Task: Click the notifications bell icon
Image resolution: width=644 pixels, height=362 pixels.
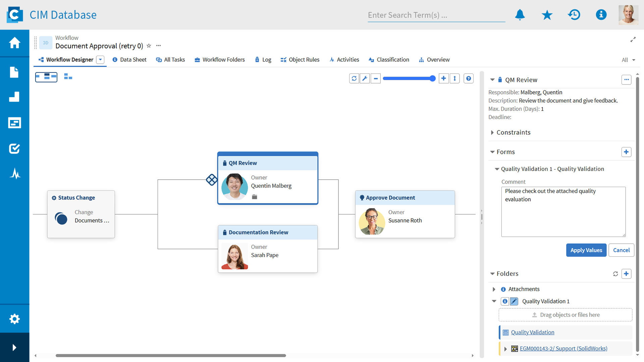Action: click(x=520, y=15)
